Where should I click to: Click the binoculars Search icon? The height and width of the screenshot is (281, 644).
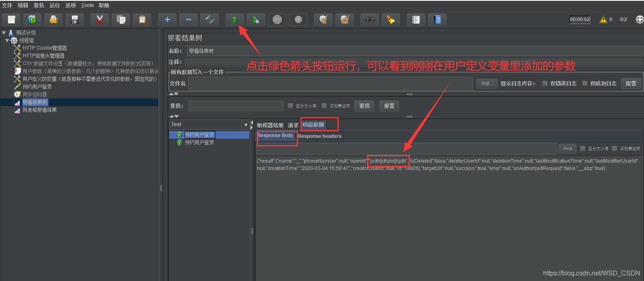point(370,20)
